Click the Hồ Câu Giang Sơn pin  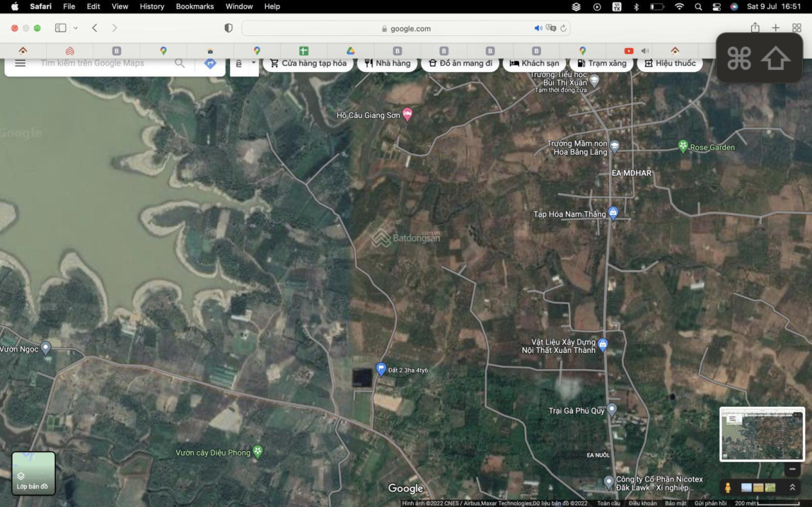(407, 114)
